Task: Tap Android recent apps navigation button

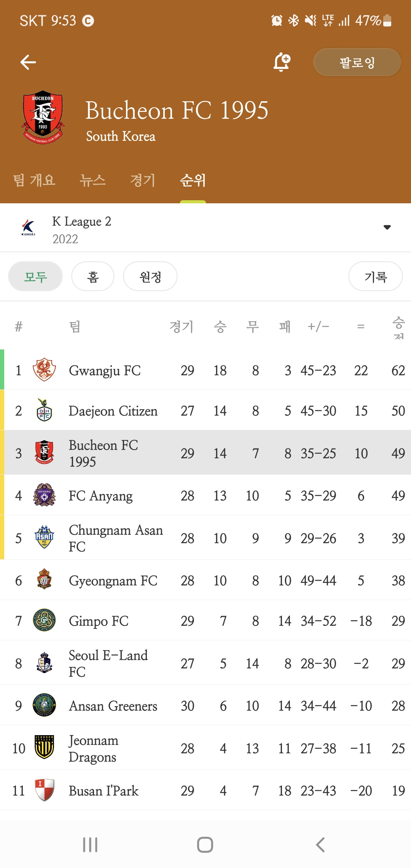Action: [90, 845]
